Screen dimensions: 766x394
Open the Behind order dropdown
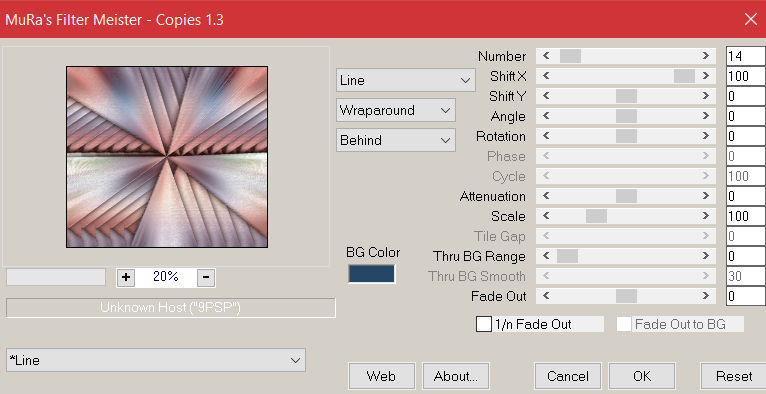click(x=396, y=140)
